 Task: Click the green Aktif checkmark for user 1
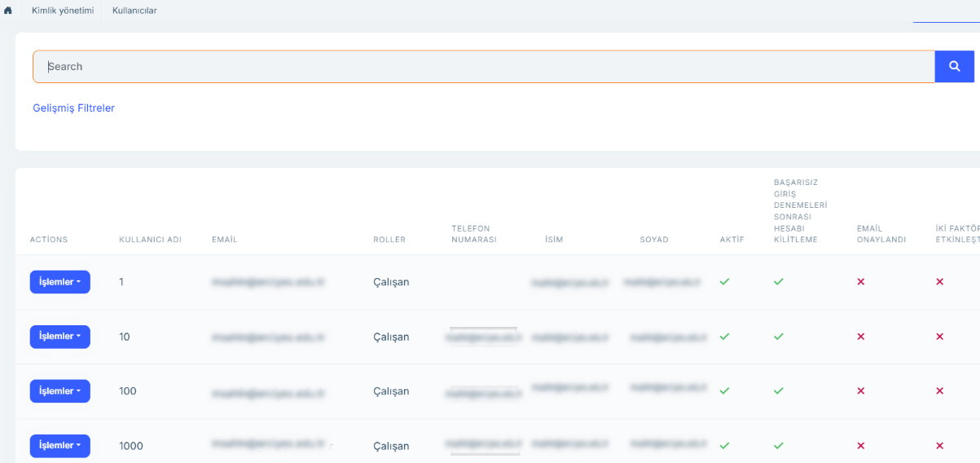click(724, 281)
